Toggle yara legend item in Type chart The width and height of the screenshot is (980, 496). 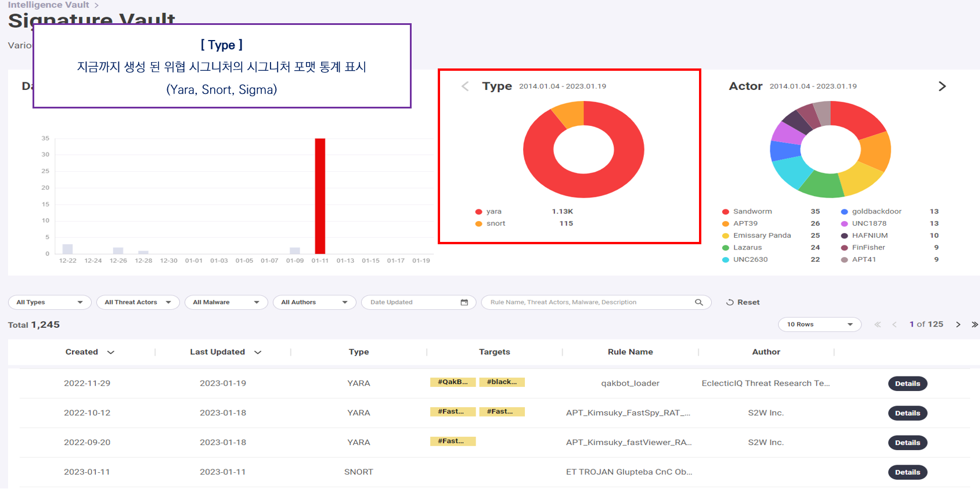(488, 211)
